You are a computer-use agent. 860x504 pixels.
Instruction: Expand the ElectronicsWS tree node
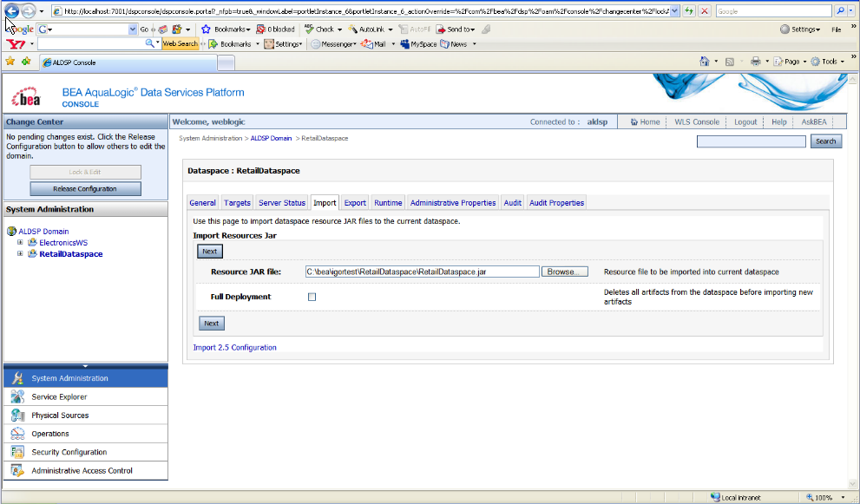[20, 242]
